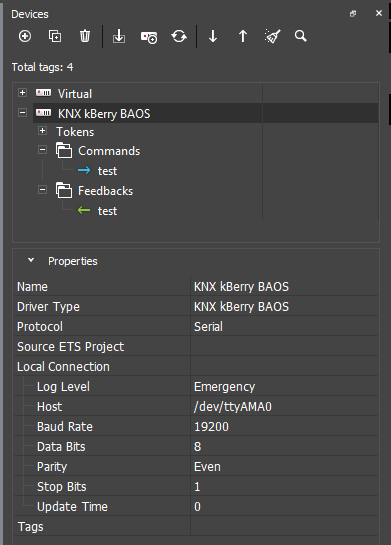This screenshot has height=545, width=391.
Task: Click the Driver Type value
Action: coord(284,307)
